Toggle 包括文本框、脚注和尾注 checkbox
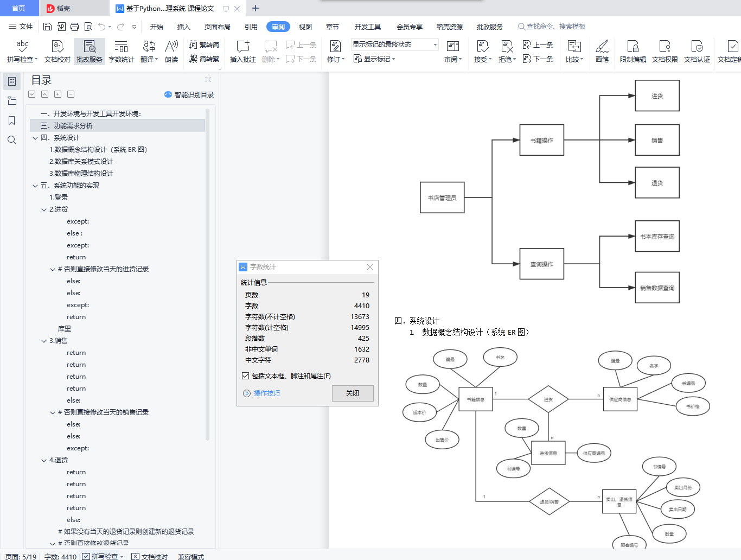Screen dimensions: 741x560 245,376
